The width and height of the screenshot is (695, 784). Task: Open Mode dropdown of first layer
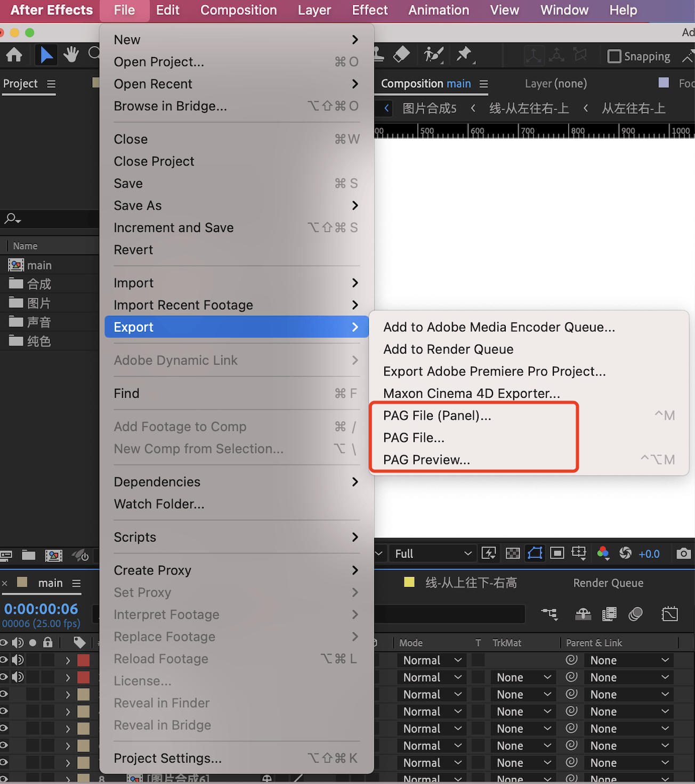click(432, 660)
